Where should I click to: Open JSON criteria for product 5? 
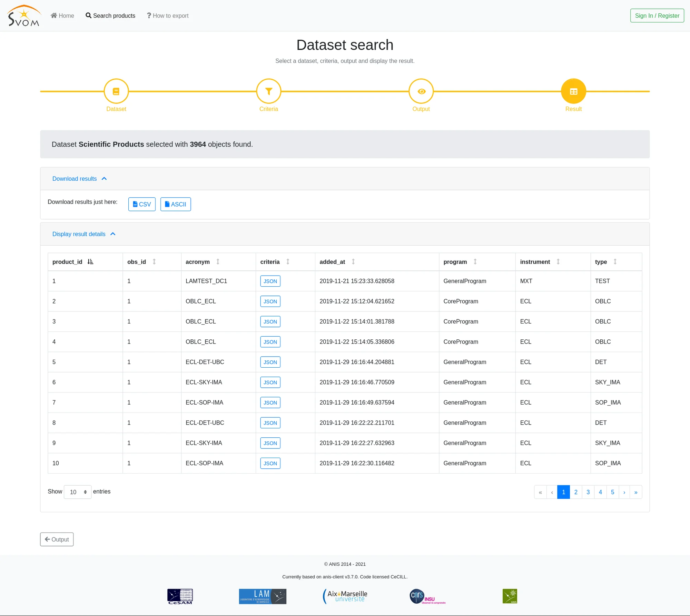click(270, 362)
